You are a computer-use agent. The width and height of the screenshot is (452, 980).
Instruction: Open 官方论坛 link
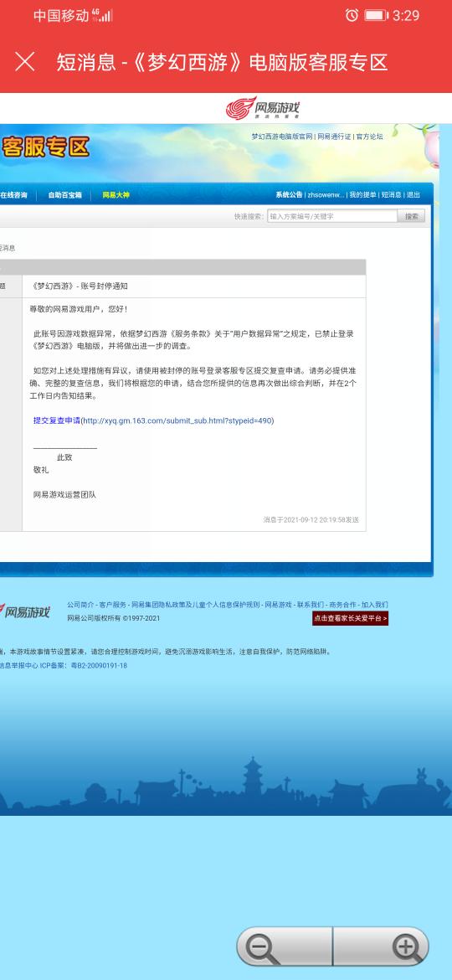[x=370, y=137]
